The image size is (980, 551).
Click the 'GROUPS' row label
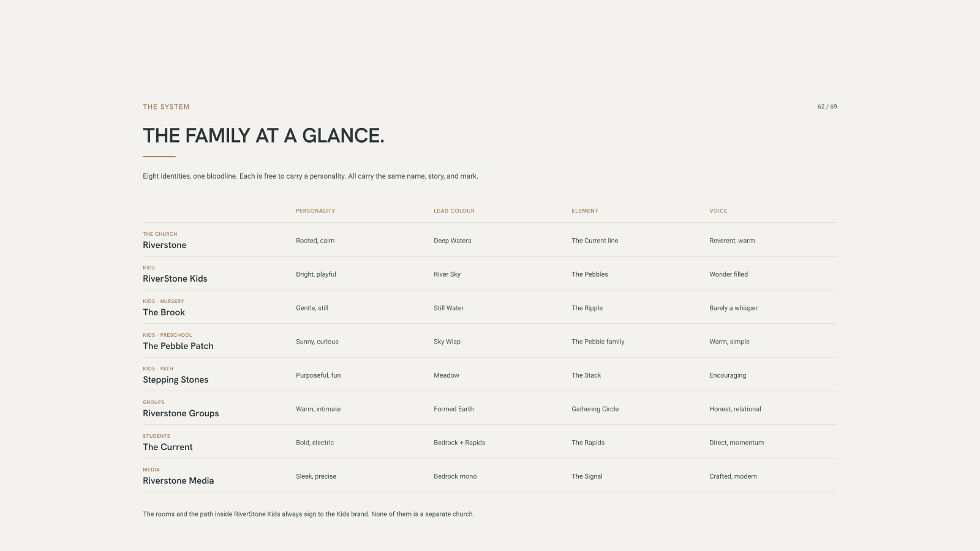[x=153, y=402]
